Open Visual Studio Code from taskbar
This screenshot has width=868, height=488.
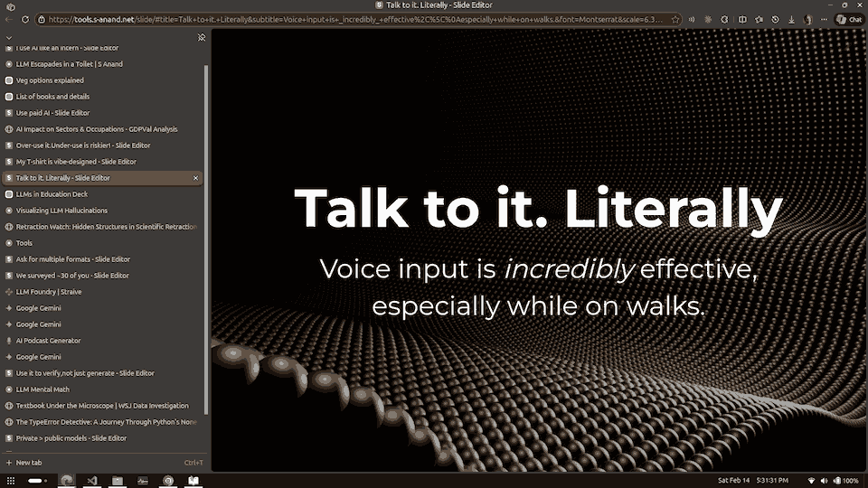click(x=92, y=481)
